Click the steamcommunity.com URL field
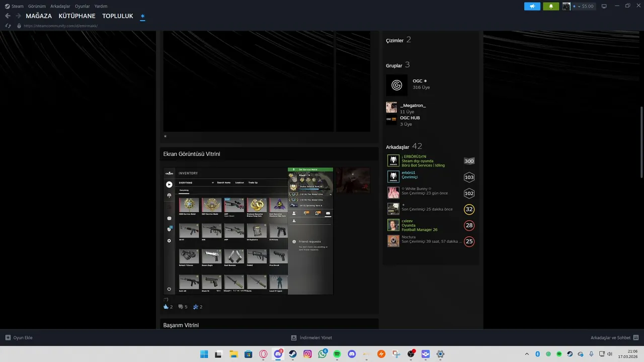Viewport: 644px width, 362px height. pos(60,26)
